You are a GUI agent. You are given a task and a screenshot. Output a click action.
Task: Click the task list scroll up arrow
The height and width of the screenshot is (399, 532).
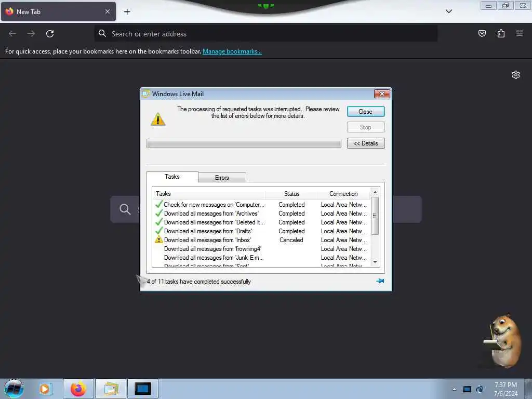coord(375,192)
